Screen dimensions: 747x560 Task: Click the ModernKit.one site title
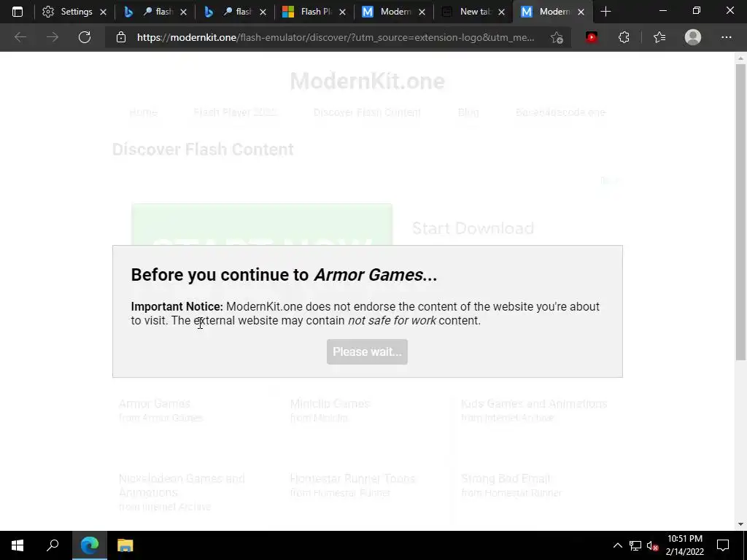click(368, 81)
